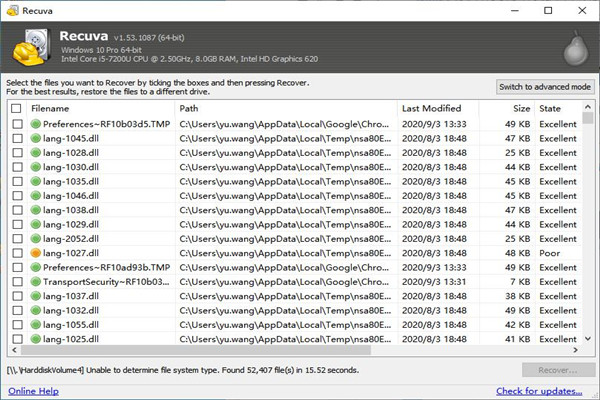This screenshot has width=600, height=400.
Task: Click the Recuva title bar app icon
Action: click(x=13, y=10)
